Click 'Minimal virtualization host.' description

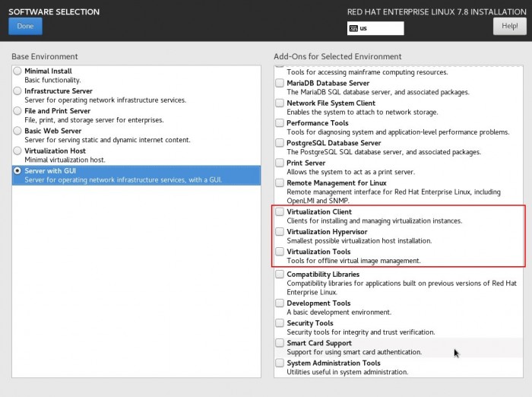click(x=65, y=160)
